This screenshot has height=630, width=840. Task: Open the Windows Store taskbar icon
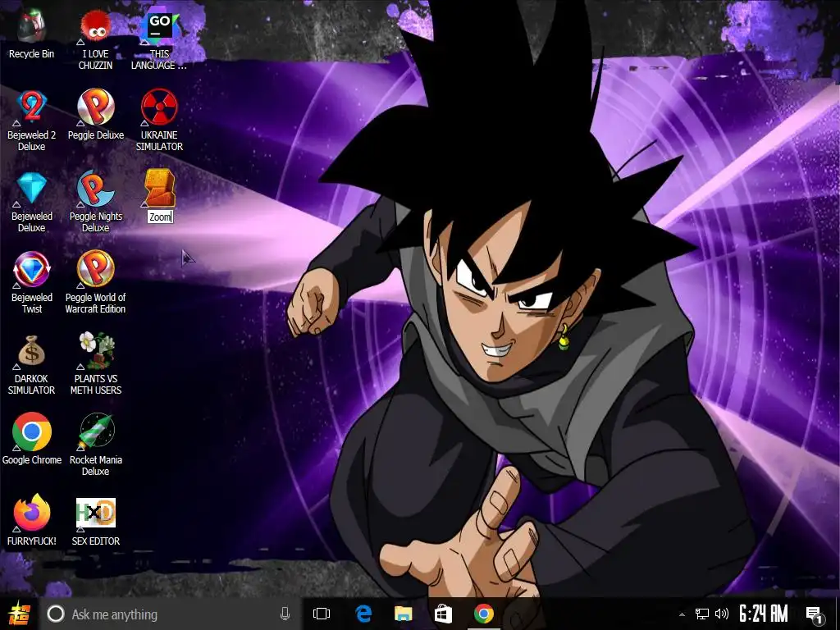click(x=443, y=614)
